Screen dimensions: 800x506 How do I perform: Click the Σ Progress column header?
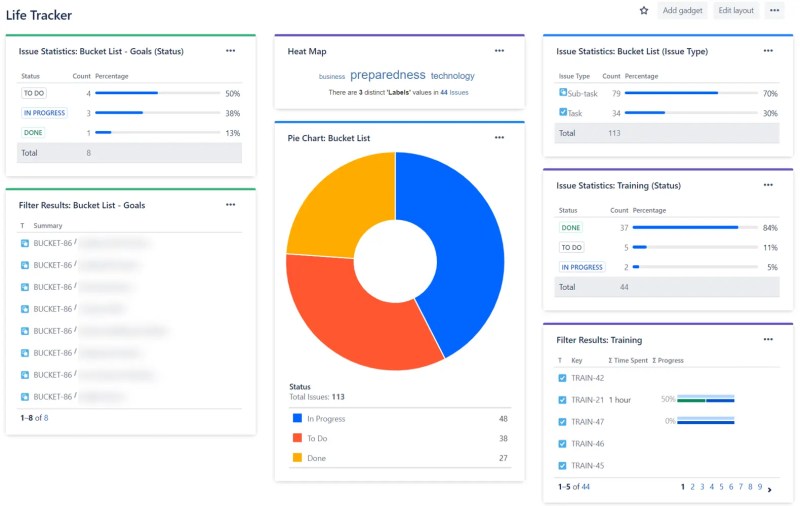pos(667,360)
